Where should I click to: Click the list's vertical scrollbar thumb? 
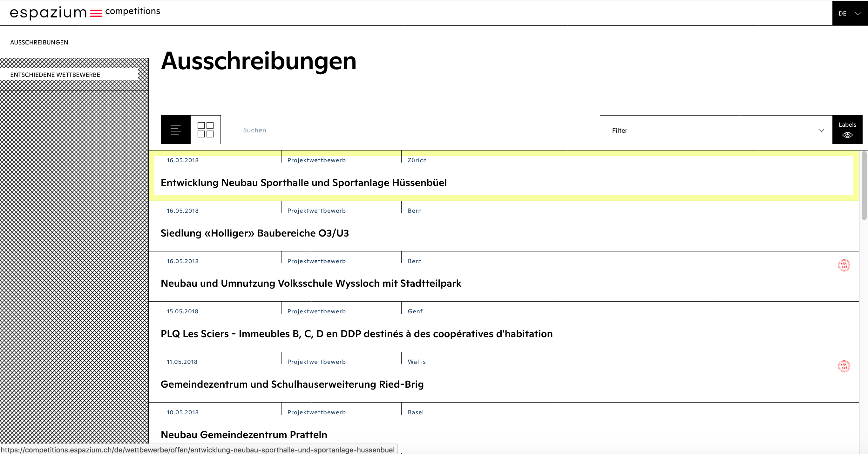(x=864, y=186)
